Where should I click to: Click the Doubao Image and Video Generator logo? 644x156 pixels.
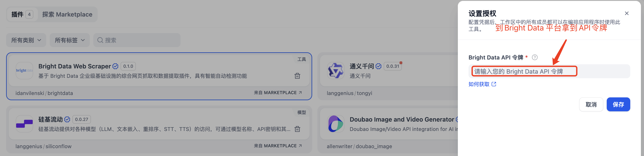click(x=336, y=124)
